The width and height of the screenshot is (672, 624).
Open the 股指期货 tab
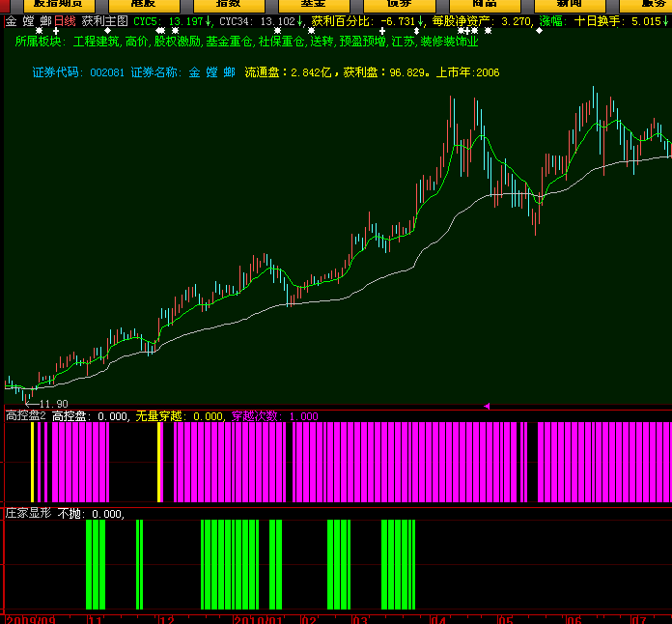tap(59, 5)
